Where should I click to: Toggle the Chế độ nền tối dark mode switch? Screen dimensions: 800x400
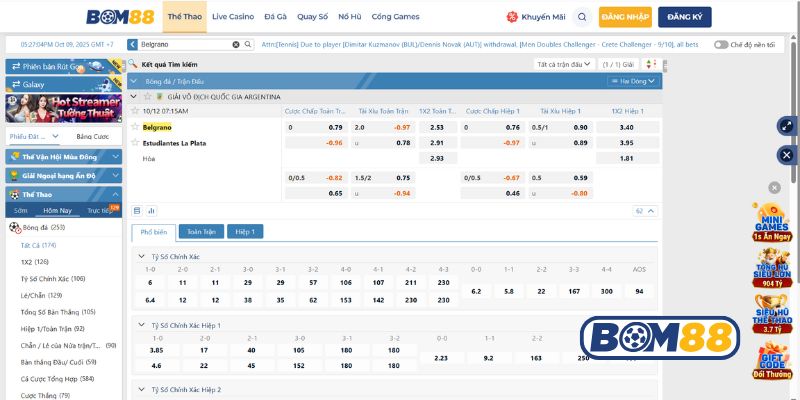(721, 45)
